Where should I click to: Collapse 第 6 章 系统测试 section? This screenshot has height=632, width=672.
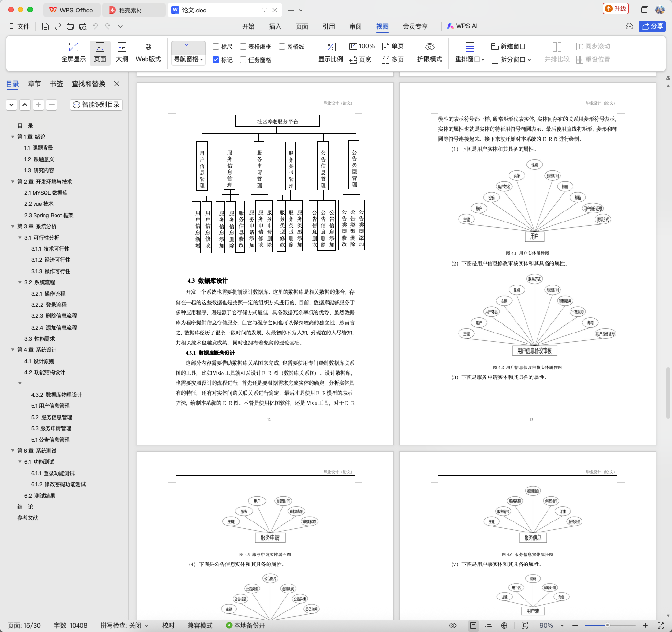point(13,451)
